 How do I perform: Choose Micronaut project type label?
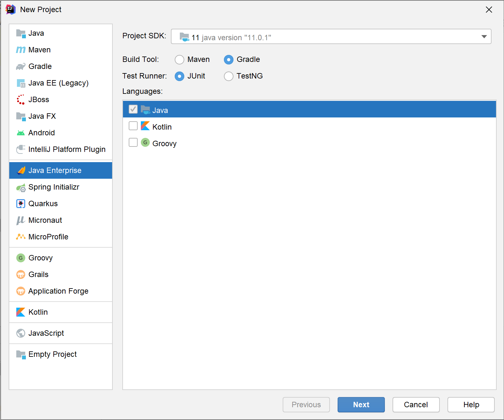pyautogui.click(x=45, y=220)
